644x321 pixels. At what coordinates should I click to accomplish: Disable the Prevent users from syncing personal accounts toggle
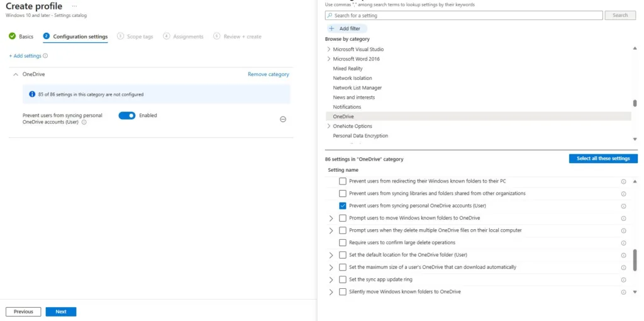point(127,115)
